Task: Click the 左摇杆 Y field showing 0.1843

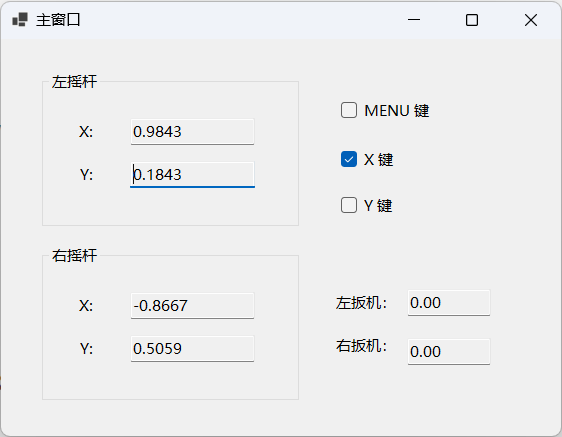Action: tap(192, 175)
